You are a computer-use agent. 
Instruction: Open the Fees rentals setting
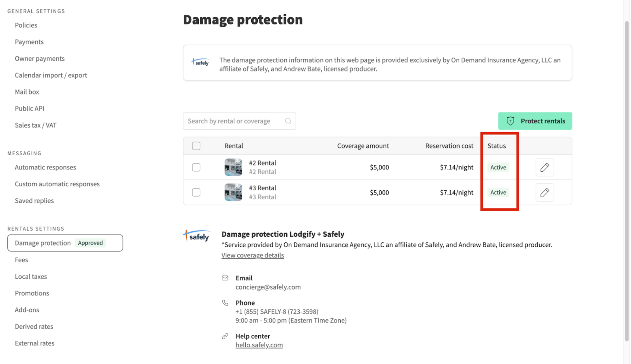tap(21, 260)
